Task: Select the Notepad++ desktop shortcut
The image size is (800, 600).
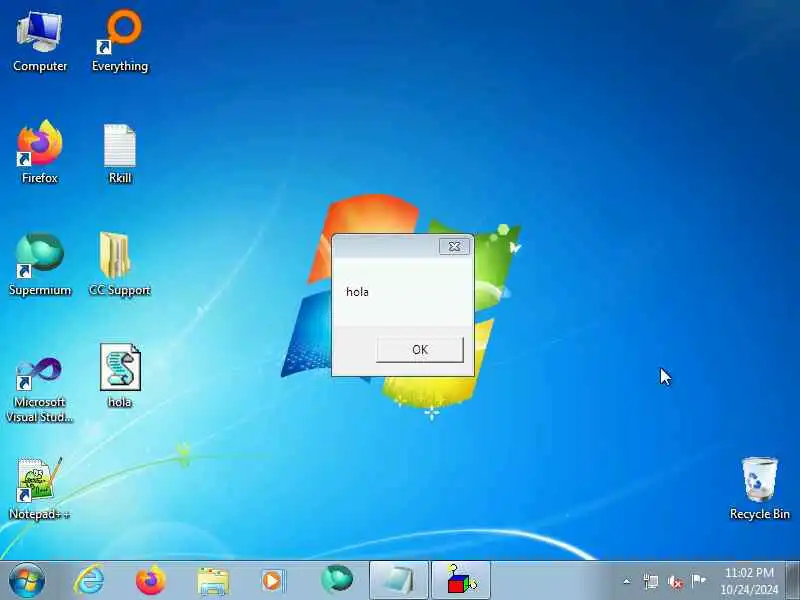Action: click(40, 489)
